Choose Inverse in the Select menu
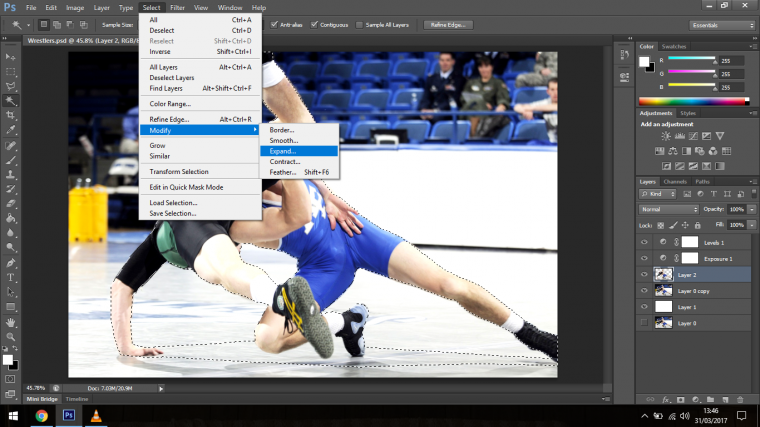760x427 pixels. coord(200,52)
